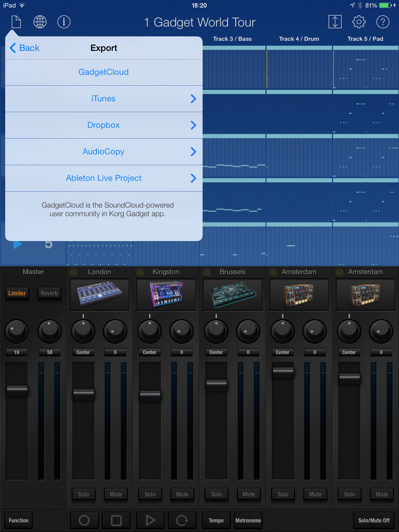
Task: Mute the Brussels track
Action: pyautogui.click(x=249, y=494)
